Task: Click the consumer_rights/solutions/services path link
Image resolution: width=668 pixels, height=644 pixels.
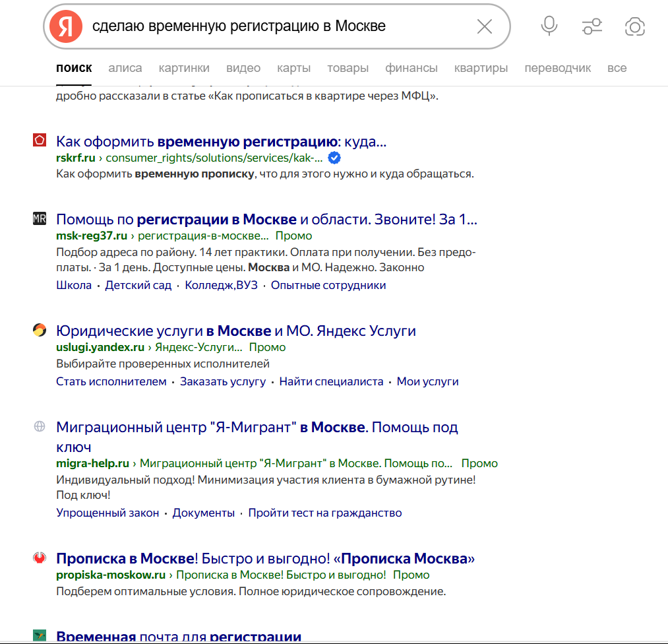Action: (x=214, y=158)
